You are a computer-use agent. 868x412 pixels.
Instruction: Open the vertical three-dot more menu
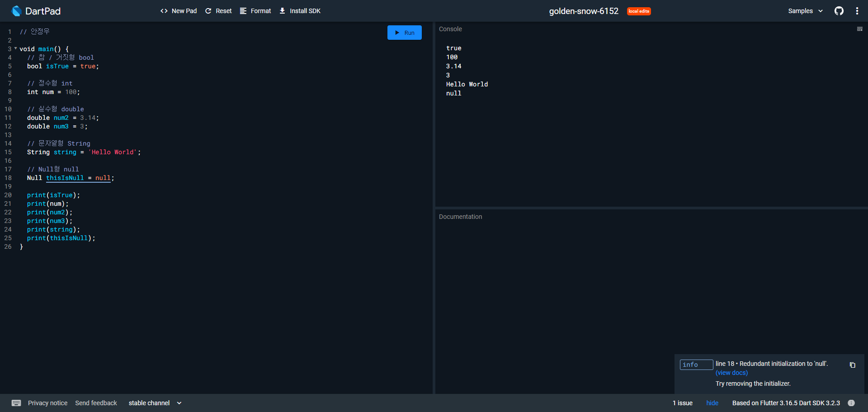click(x=857, y=11)
